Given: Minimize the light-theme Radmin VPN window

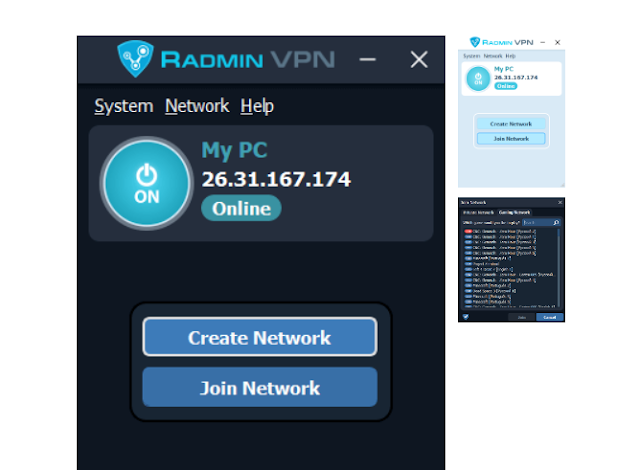Looking at the screenshot, I should click(x=542, y=42).
